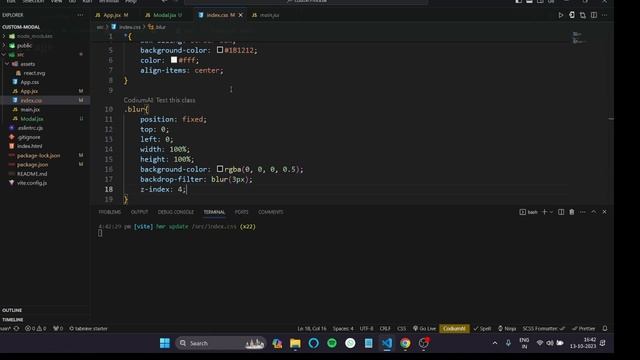
Task: Maximize the panel with chevron up
Action: pos(593,212)
